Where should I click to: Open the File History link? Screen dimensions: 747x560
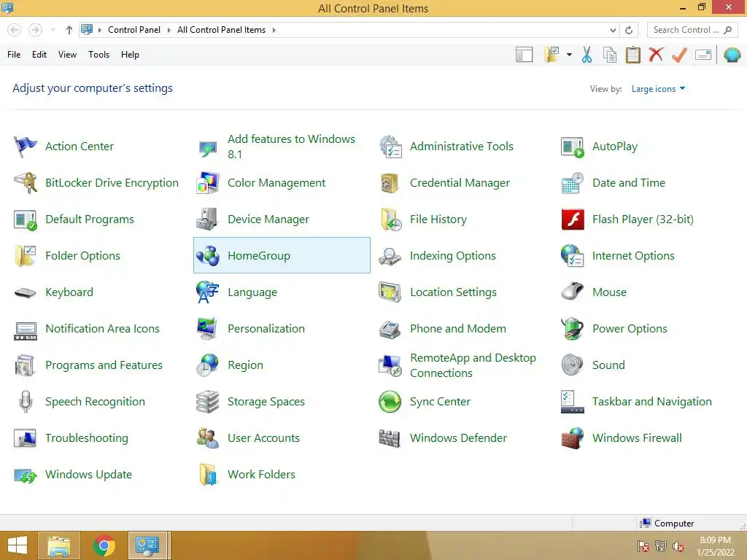438,219
